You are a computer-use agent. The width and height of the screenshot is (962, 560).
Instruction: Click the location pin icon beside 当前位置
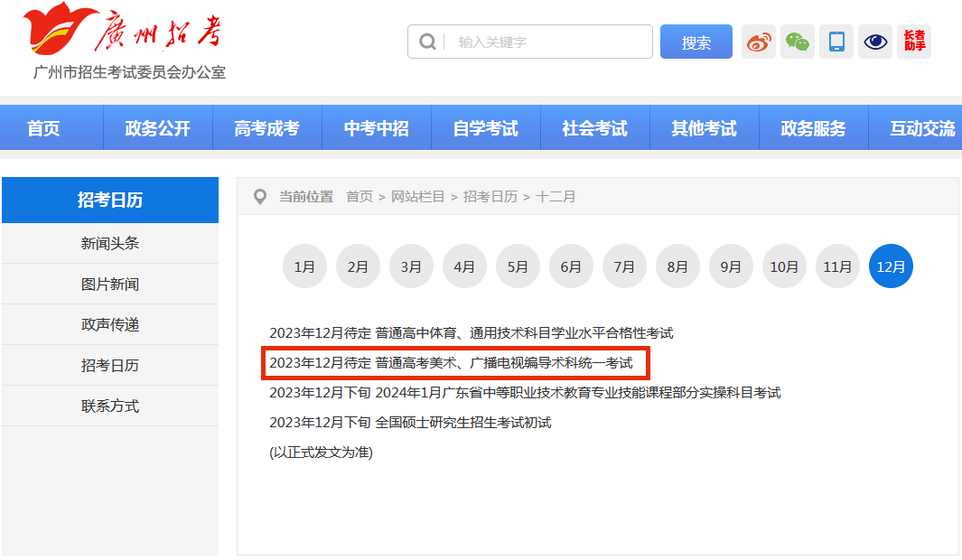(260, 196)
